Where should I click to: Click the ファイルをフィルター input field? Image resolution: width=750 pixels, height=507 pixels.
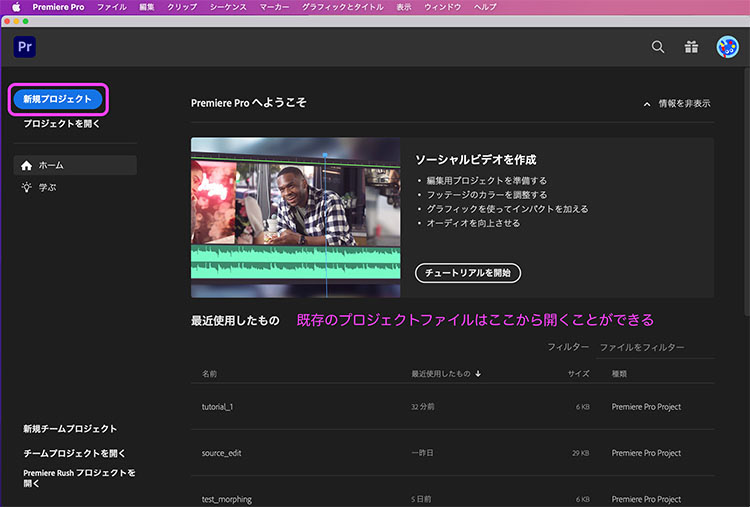[x=655, y=348]
